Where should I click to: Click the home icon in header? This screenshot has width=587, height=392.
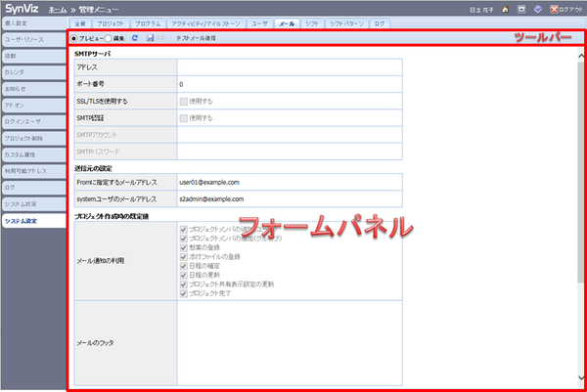point(506,8)
